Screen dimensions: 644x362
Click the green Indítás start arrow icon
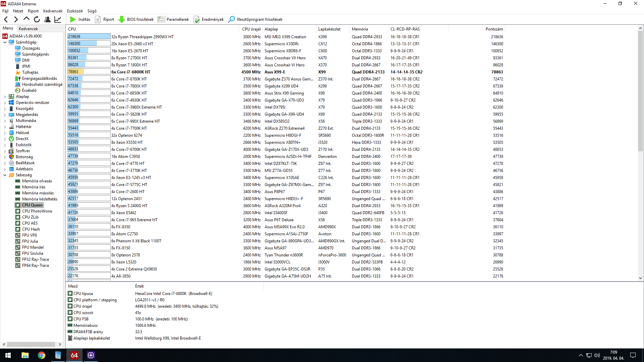pos(73,19)
